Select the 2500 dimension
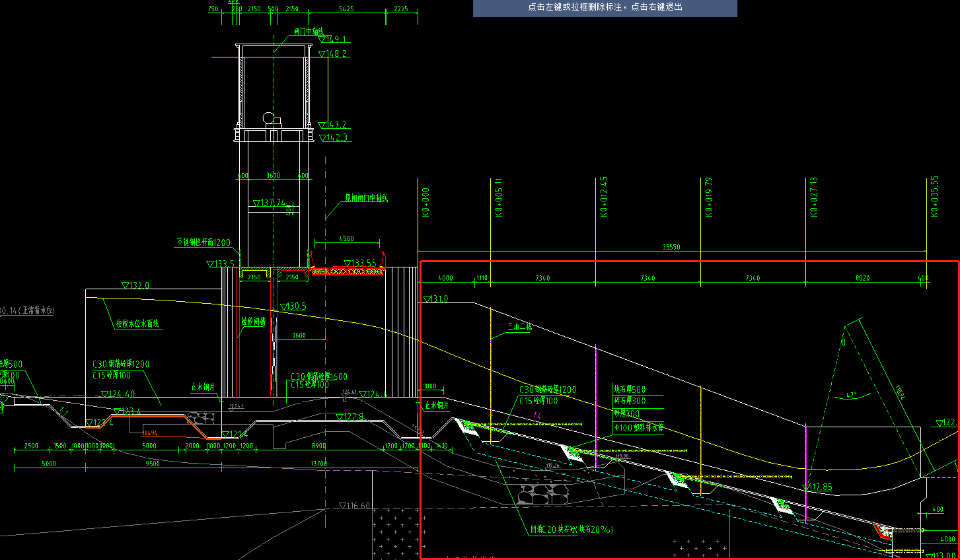Image resolution: width=960 pixels, height=560 pixels. point(31,446)
